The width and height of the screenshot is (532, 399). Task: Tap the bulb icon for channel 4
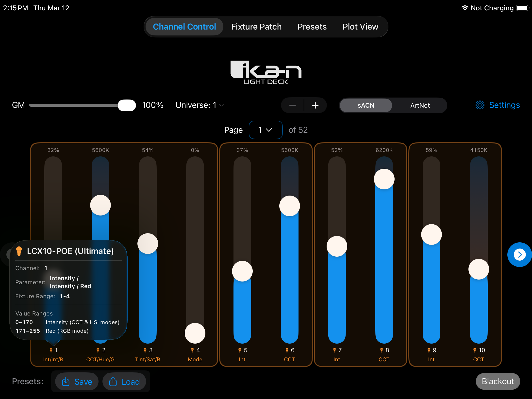tap(193, 350)
